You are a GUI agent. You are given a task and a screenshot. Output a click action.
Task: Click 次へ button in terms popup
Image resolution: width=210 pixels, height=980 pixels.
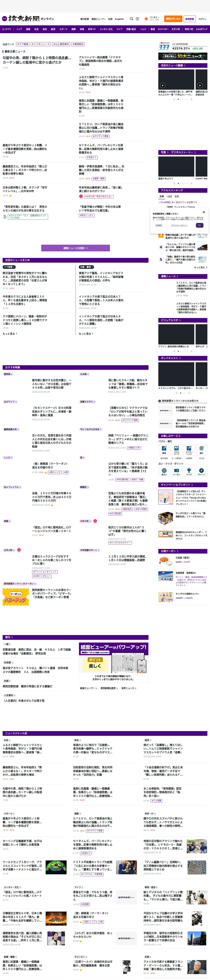[x=199, y=225]
